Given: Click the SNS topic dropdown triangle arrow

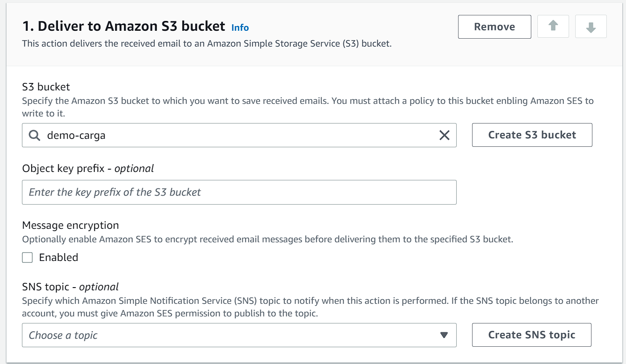Looking at the screenshot, I should coord(444,335).
